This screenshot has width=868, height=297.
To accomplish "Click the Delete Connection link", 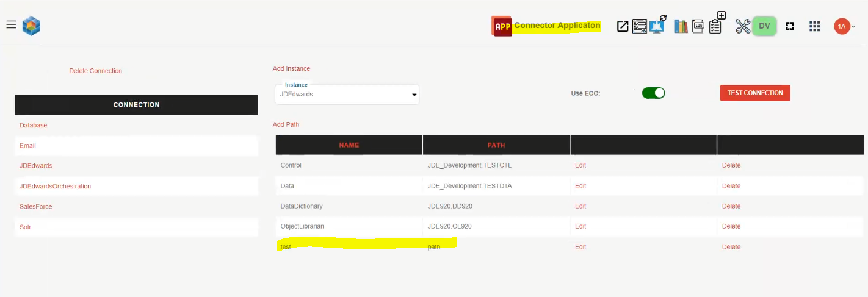I will 96,71.
